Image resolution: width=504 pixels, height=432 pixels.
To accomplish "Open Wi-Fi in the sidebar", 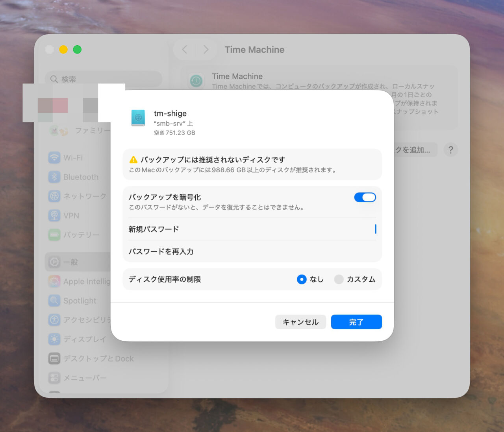I will point(73,158).
